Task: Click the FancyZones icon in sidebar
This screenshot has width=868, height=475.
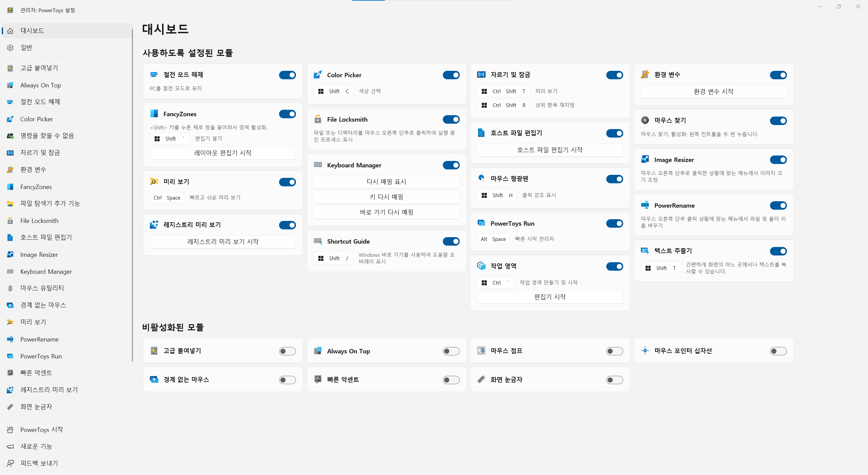Action: click(x=10, y=187)
